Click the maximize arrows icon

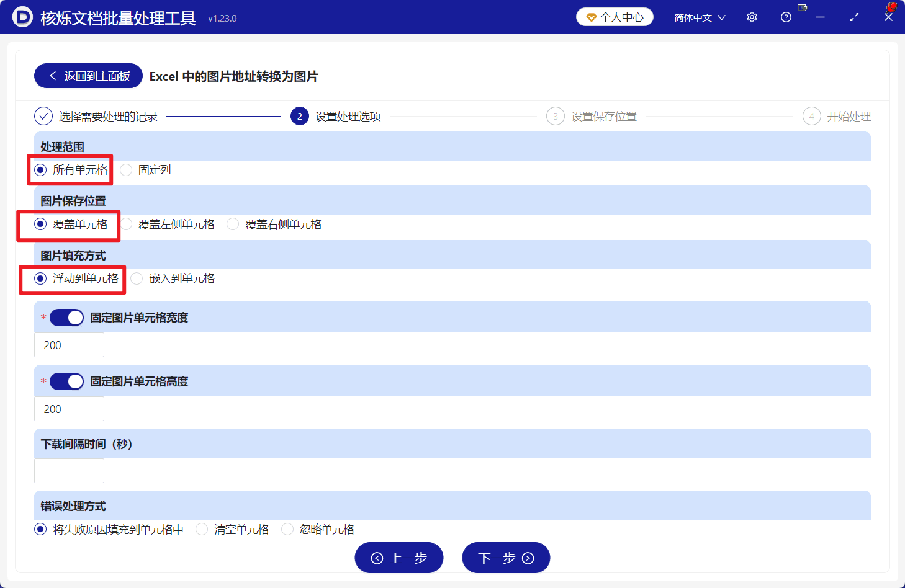point(854,17)
